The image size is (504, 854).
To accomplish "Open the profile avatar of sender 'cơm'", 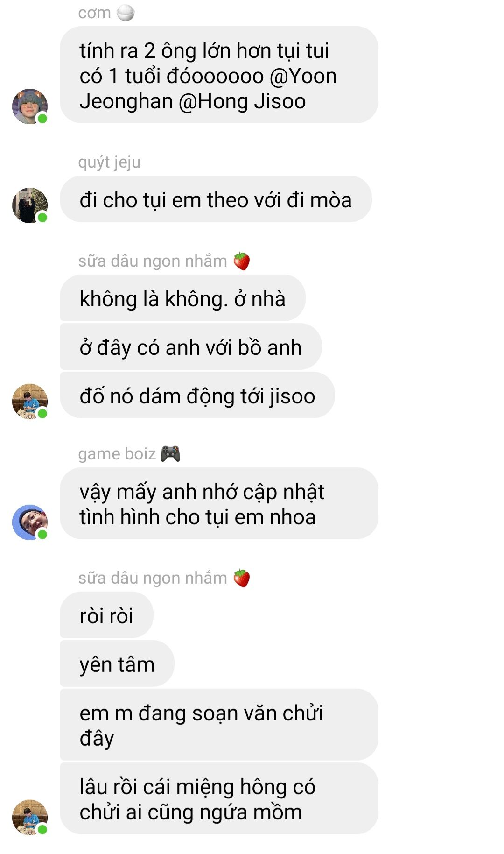I will 30,106.
